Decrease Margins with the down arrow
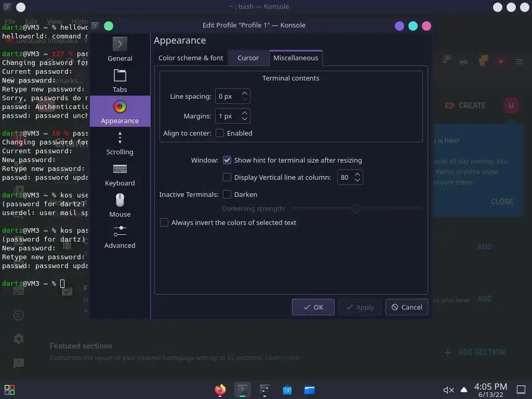Viewport: 532px width, 399px height. [x=245, y=119]
